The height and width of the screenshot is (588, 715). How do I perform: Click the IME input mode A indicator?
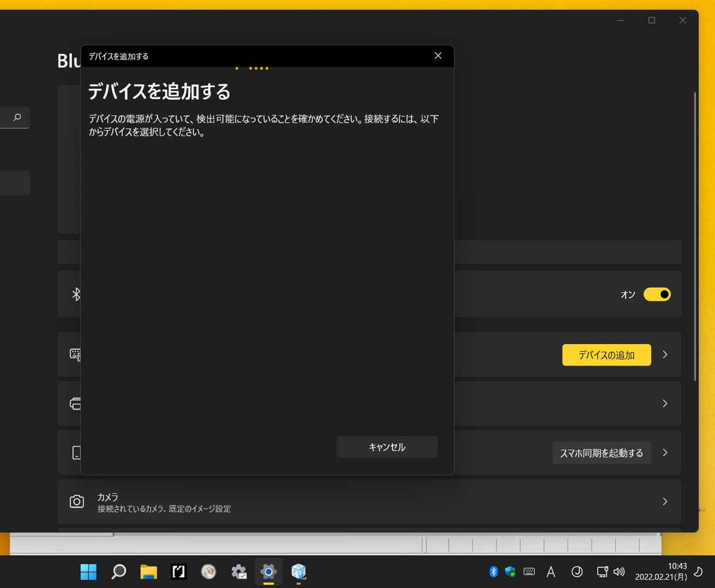(x=551, y=572)
